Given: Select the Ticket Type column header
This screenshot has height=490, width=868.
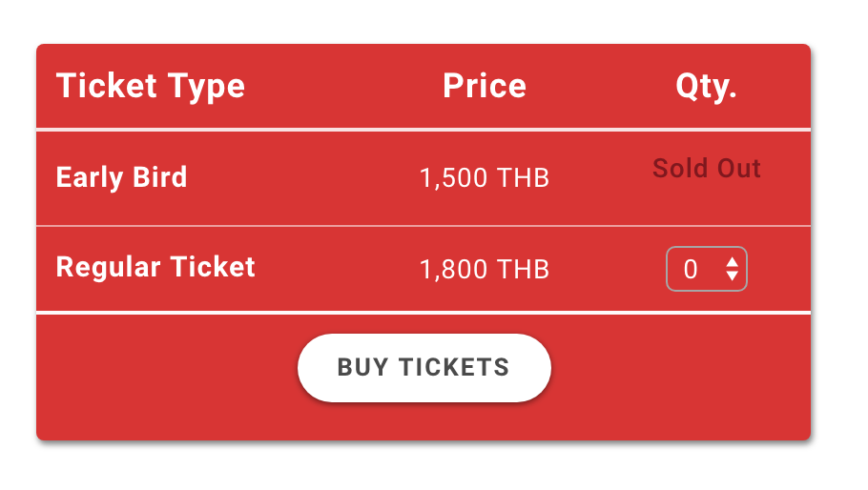Looking at the screenshot, I should pos(151,87).
